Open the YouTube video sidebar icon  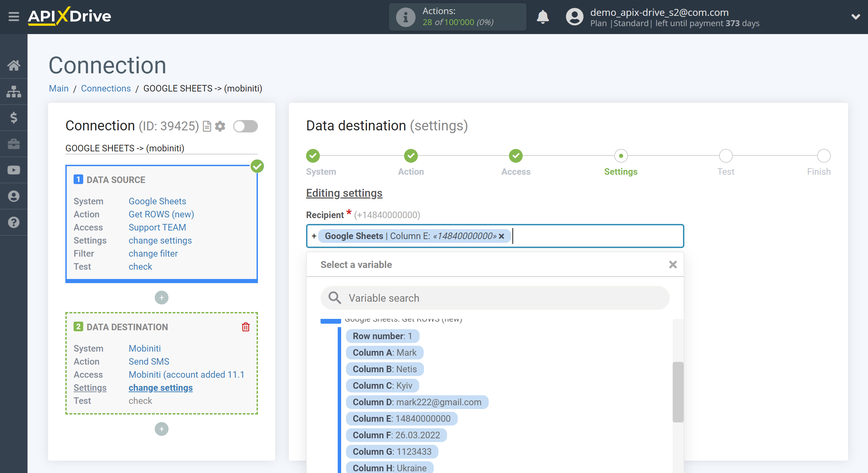pos(14,170)
